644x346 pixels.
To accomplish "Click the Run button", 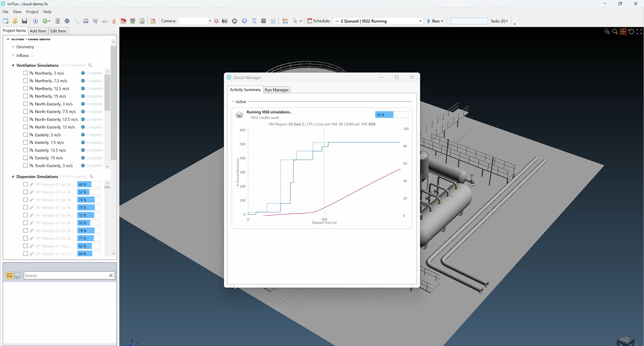I will [x=433, y=21].
